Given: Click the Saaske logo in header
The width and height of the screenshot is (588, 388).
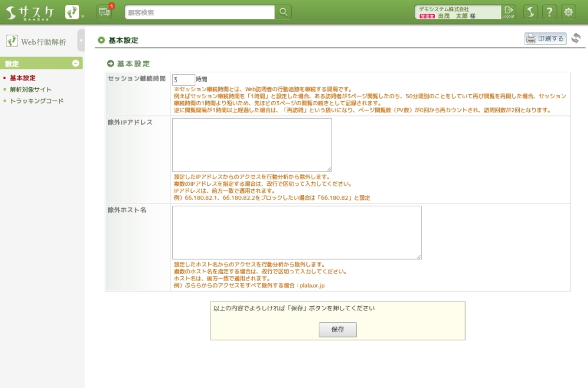Looking at the screenshot, I should pos(29,13).
